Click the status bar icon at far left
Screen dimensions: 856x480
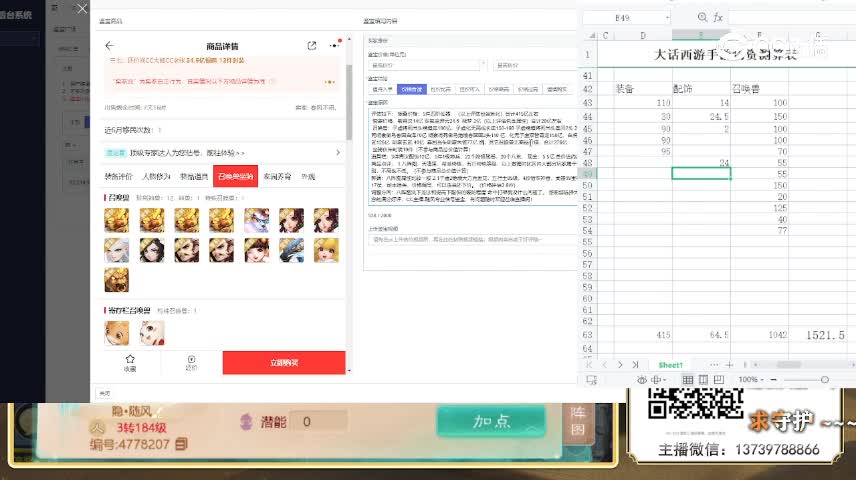591,380
